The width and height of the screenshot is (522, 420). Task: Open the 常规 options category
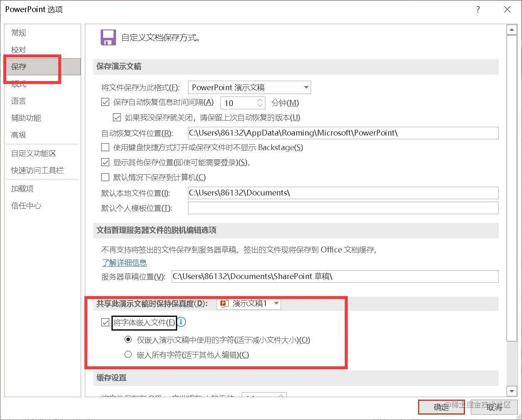click(19, 33)
